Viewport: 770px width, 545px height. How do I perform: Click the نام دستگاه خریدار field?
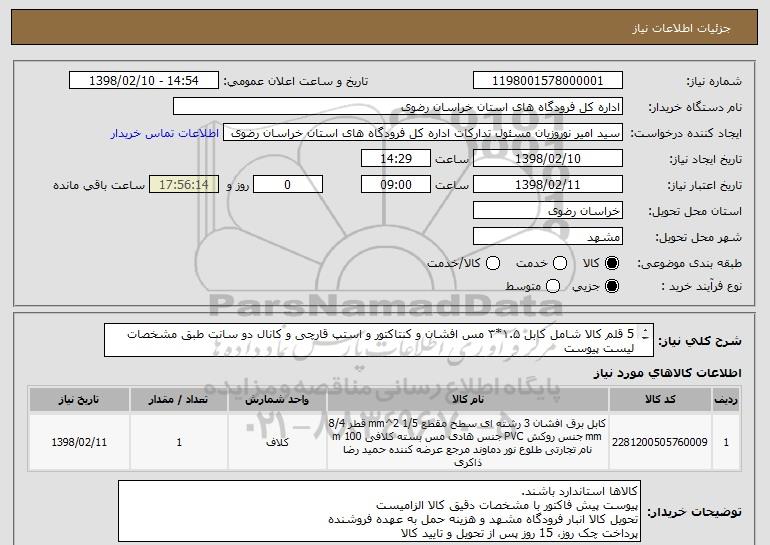tap(398, 107)
